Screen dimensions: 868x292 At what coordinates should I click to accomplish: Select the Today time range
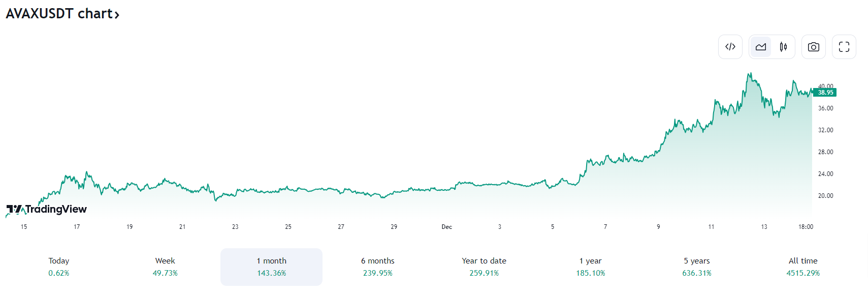(x=59, y=267)
